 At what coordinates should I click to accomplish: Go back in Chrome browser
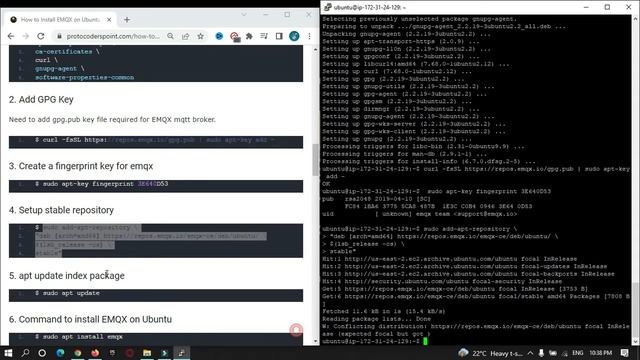pyautogui.click(x=11, y=36)
